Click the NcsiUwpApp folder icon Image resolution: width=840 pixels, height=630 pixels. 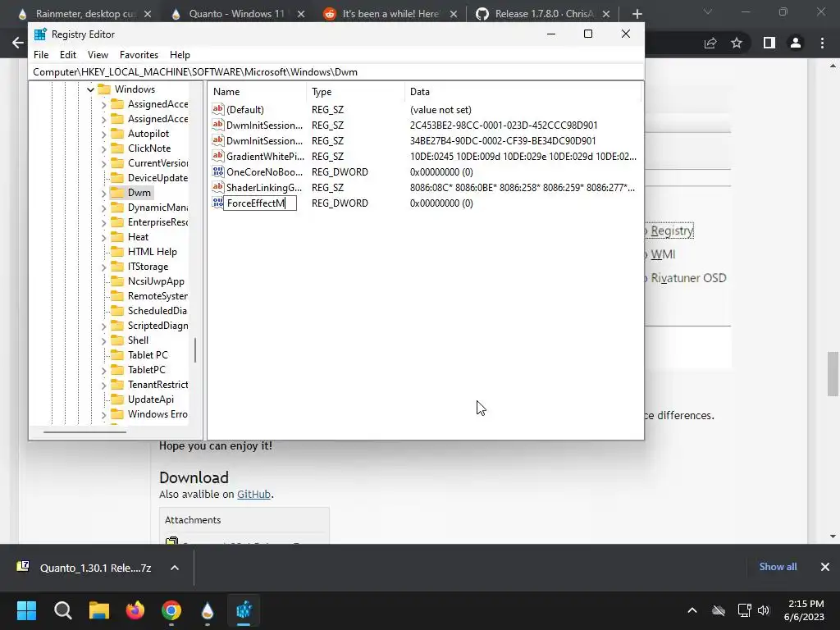[x=117, y=281]
